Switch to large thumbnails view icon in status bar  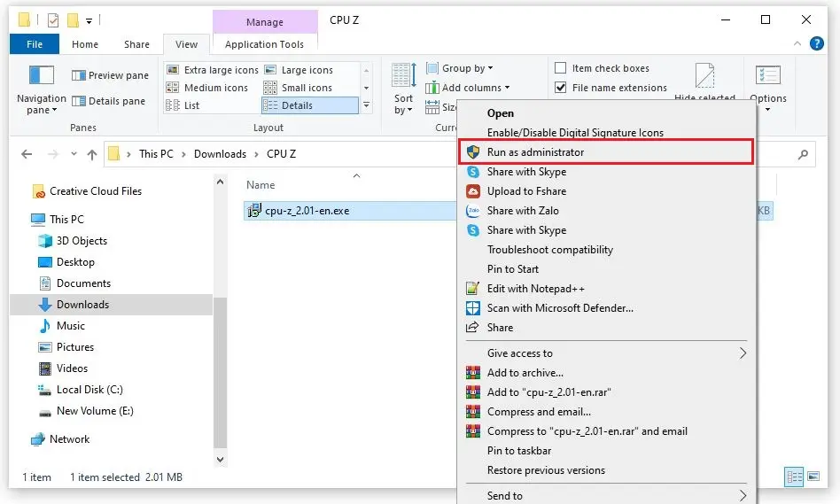pyautogui.click(x=813, y=477)
